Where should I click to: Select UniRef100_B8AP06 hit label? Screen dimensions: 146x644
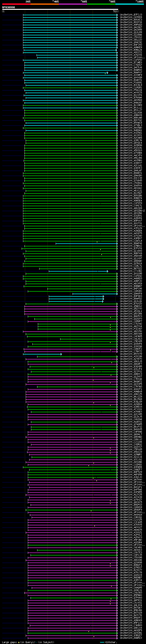[x=131, y=244]
